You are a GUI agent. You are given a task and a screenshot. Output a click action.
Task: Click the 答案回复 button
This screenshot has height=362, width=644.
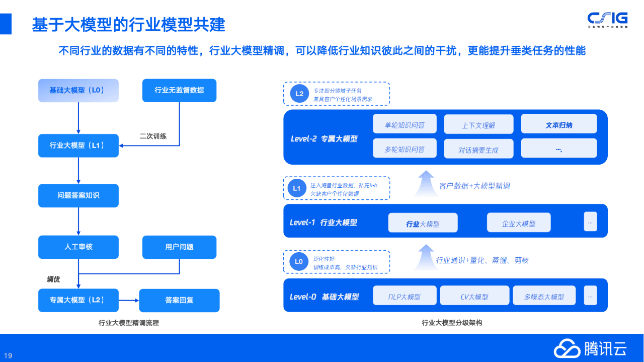click(179, 301)
